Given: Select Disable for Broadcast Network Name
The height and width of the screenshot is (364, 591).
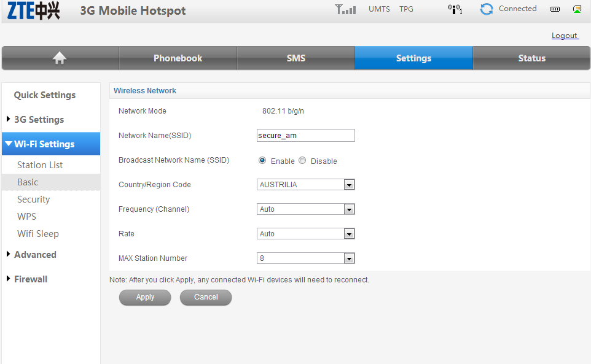Looking at the screenshot, I should (302, 161).
